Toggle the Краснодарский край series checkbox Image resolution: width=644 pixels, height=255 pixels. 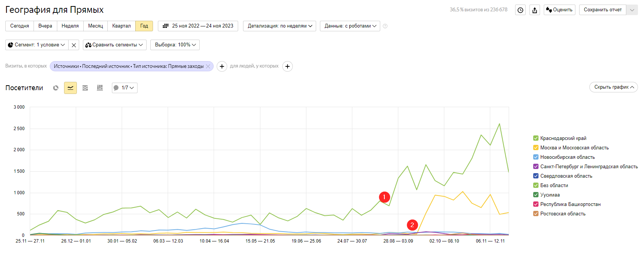[x=536, y=138]
